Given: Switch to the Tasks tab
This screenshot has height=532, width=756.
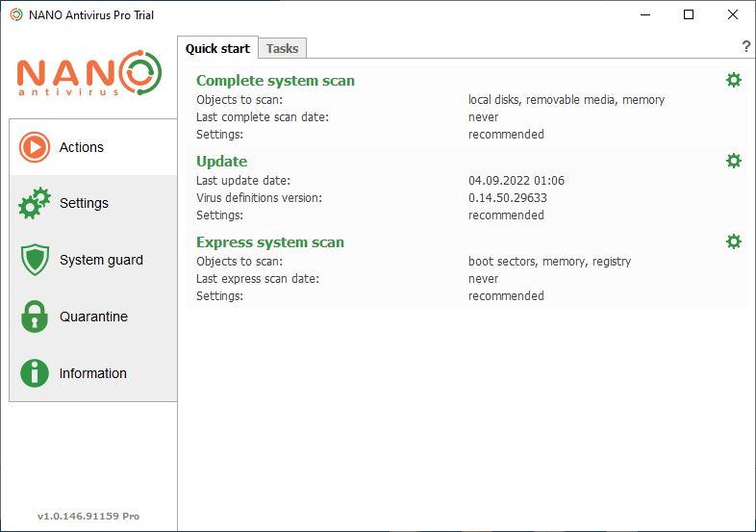Looking at the screenshot, I should [x=282, y=48].
